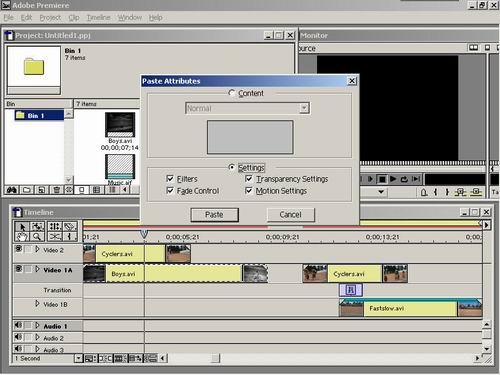Image resolution: width=500 pixels, height=375 pixels.
Task: Click the Cancel button
Action: tap(290, 215)
